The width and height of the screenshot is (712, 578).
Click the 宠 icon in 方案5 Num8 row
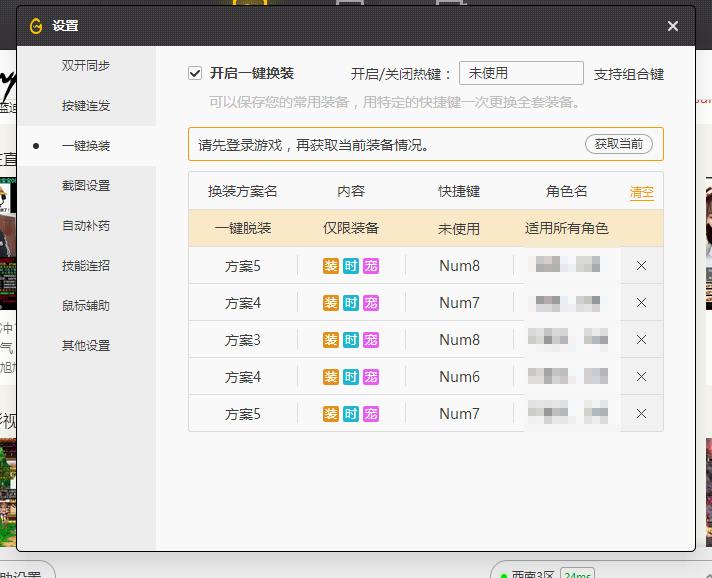pyautogui.click(x=371, y=266)
